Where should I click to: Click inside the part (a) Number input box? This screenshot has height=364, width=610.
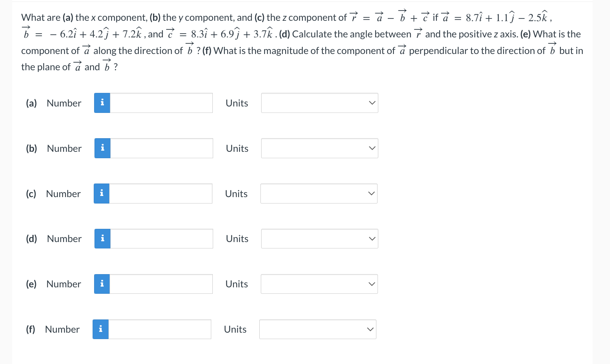161,103
